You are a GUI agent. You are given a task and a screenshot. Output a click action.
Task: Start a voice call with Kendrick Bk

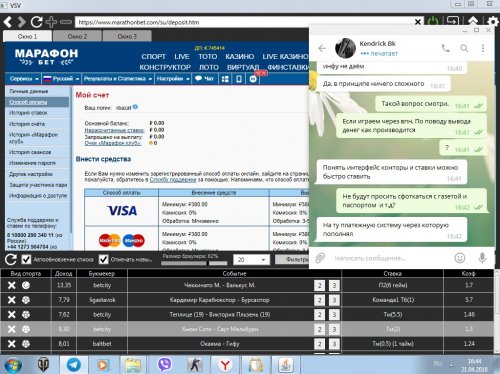445,48
